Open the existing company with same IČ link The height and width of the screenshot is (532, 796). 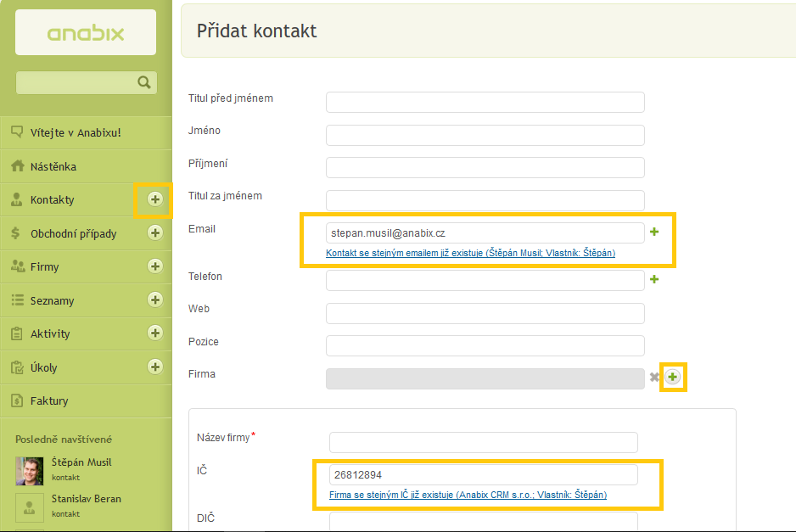pyautogui.click(x=468, y=495)
